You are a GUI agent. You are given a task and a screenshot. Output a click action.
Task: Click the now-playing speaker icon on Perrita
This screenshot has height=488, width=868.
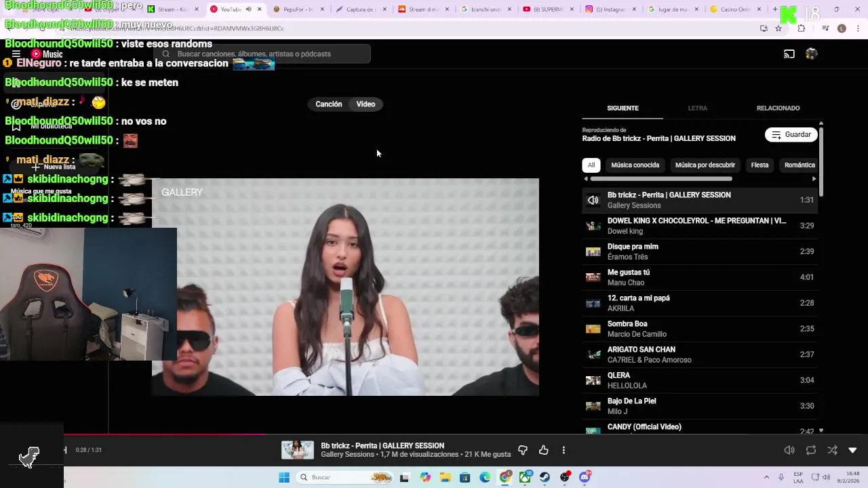(x=593, y=200)
